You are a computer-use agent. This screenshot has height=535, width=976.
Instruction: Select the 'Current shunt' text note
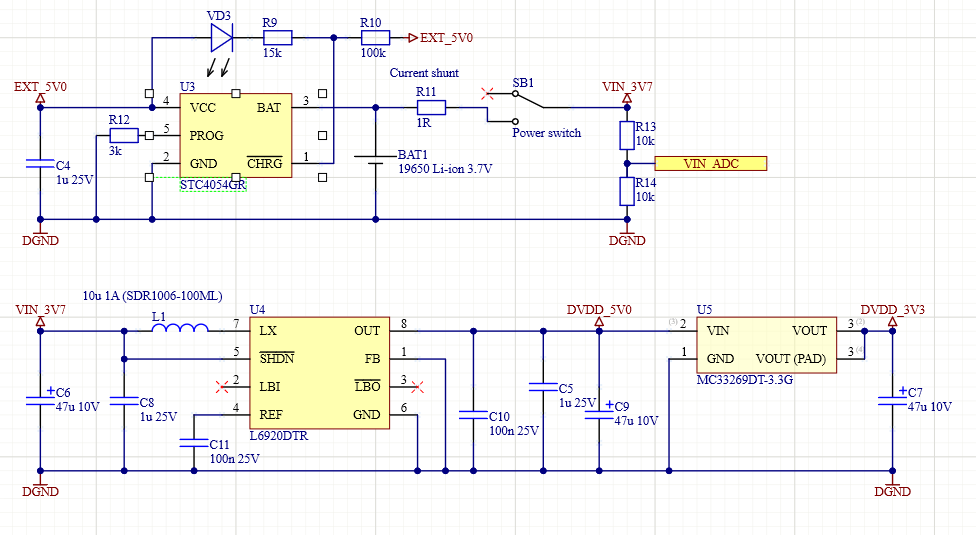[x=424, y=73]
